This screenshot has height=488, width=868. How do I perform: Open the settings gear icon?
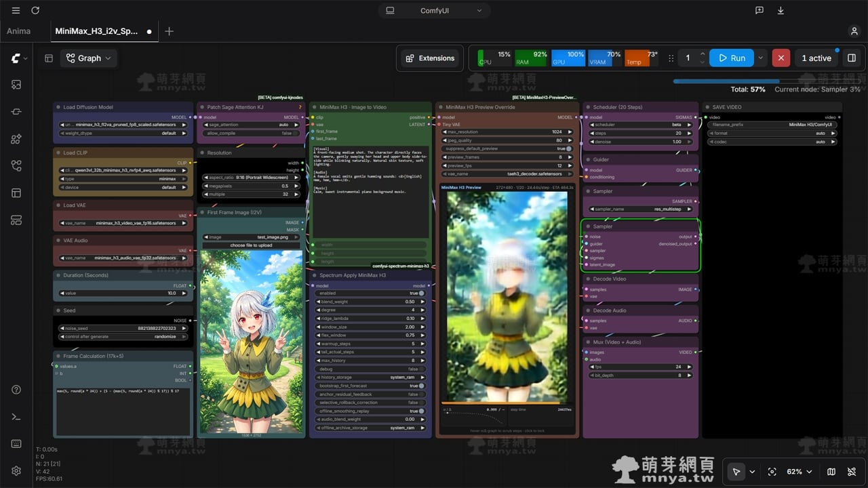pos(16,471)
